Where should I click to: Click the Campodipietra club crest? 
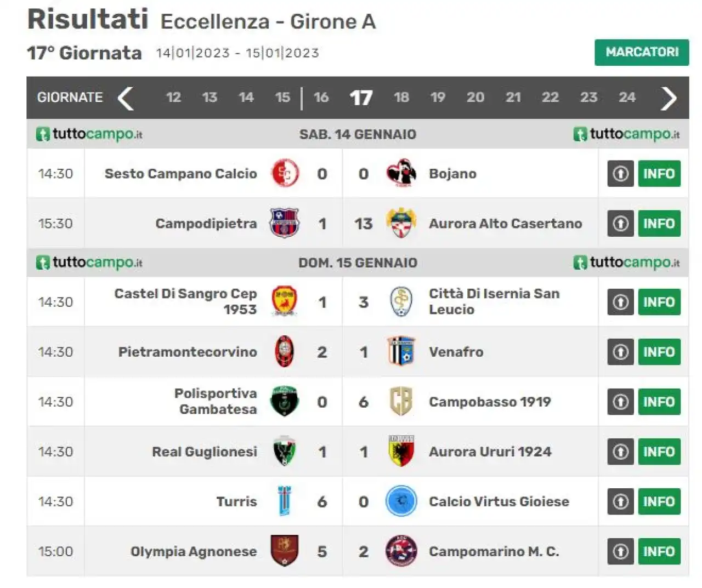click(284, 223)
